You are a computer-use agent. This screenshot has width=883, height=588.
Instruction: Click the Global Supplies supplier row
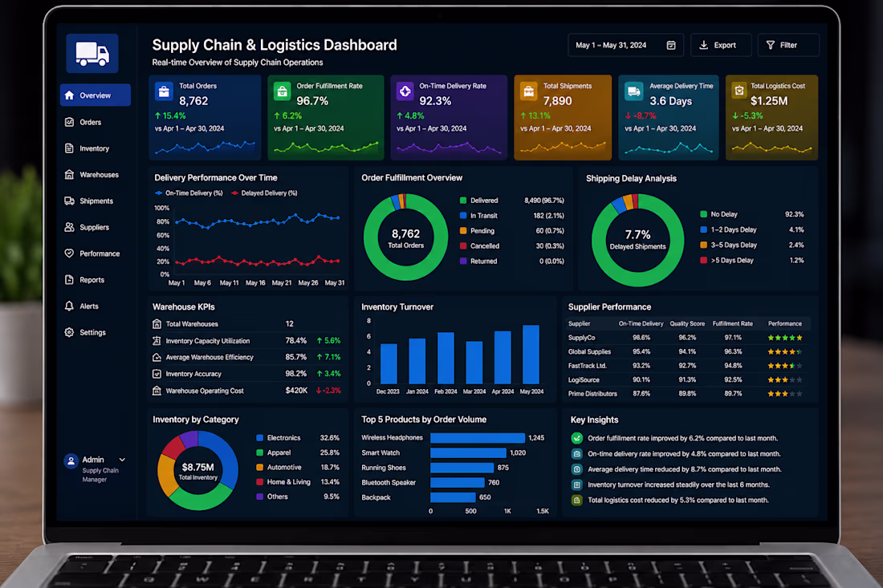[687, 351]
